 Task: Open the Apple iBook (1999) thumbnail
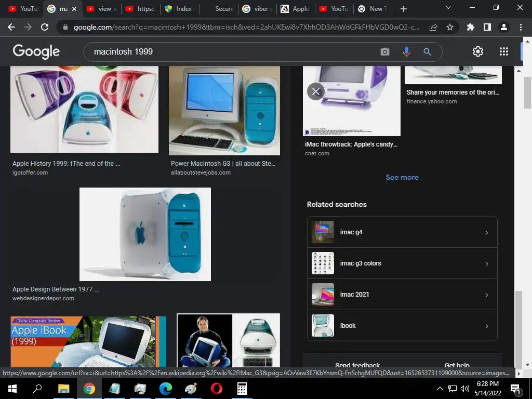click(x=88, y=341)
